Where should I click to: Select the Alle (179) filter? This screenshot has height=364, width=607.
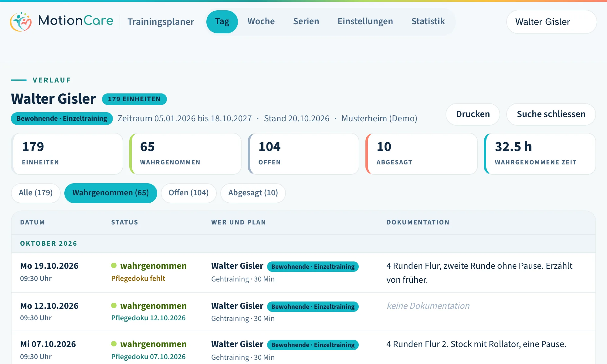click(x=36, y=193)
